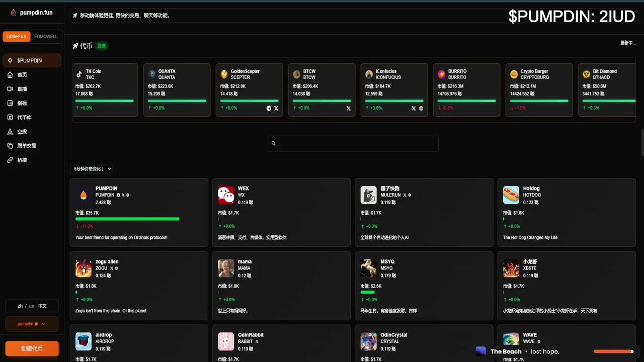This screenshot has height=362, width=644.
Task: Click the GoldenScepter coin icon
Action: click(x=224, y=74)
